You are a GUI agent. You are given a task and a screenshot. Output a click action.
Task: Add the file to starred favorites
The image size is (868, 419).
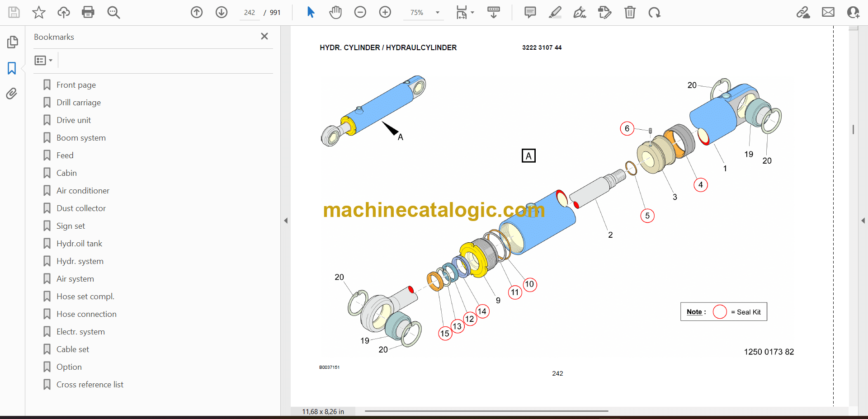[x=39, y=12]
